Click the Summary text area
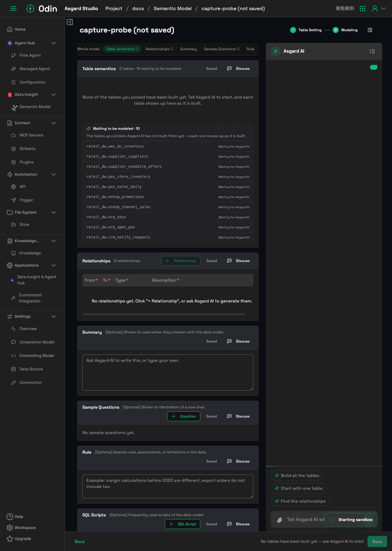 [x=168, y=373]
